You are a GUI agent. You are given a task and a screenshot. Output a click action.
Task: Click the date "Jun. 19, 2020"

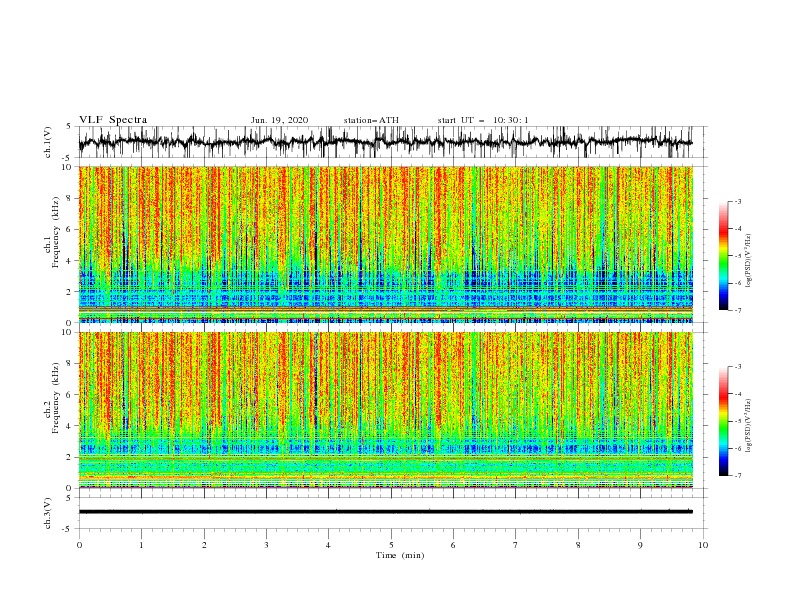pos(279,120)
